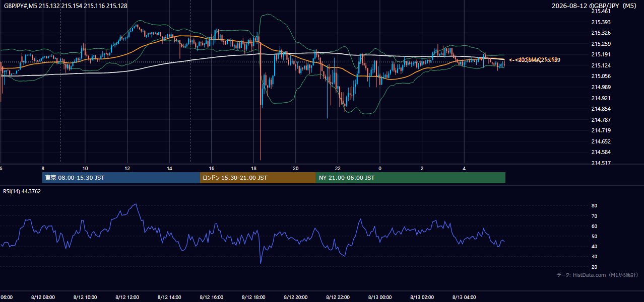
Task: Select the ロンドン 15:30-21:00 JST session bar
Action: 258,178
